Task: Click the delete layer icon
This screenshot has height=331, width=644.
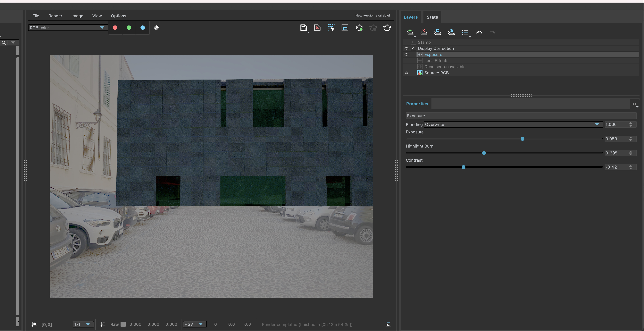Action: [x=424, y=32]
